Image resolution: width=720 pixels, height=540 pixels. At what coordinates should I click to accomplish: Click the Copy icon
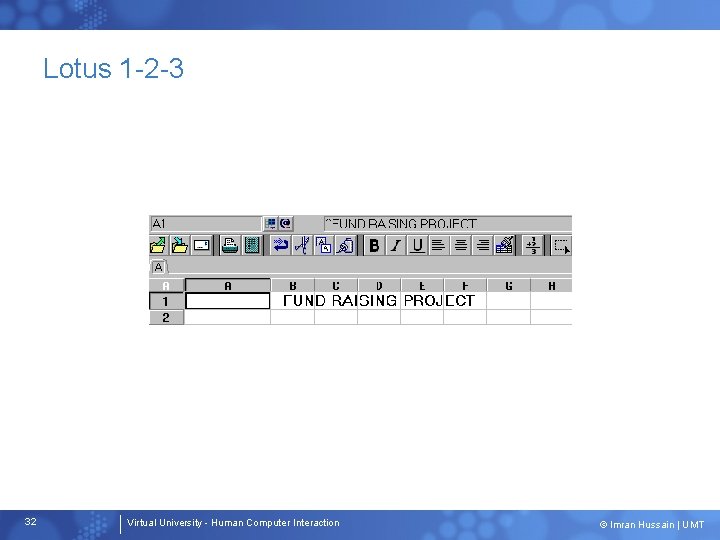[x=323, y=245]
